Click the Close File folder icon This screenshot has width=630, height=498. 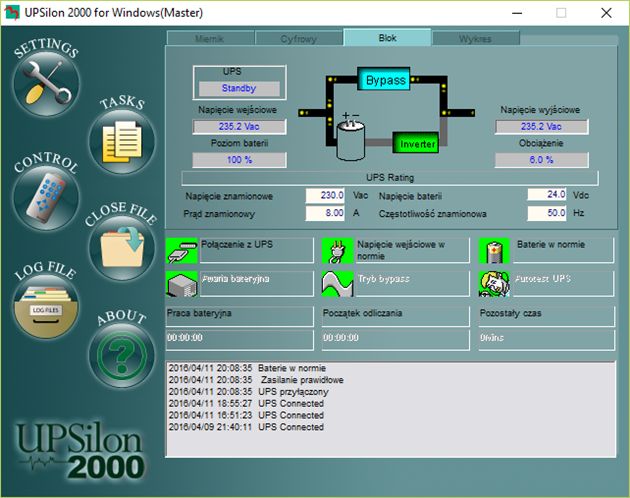[122, 248]
